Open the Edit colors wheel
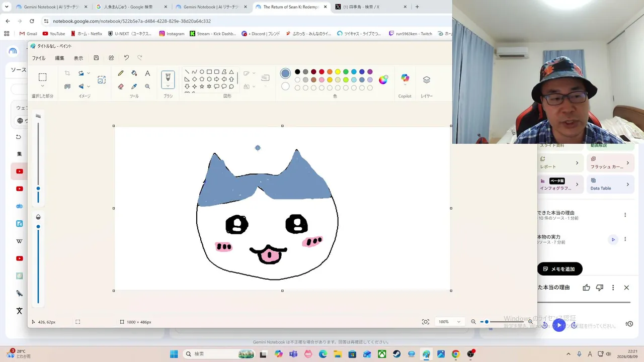 pos(383,79)
